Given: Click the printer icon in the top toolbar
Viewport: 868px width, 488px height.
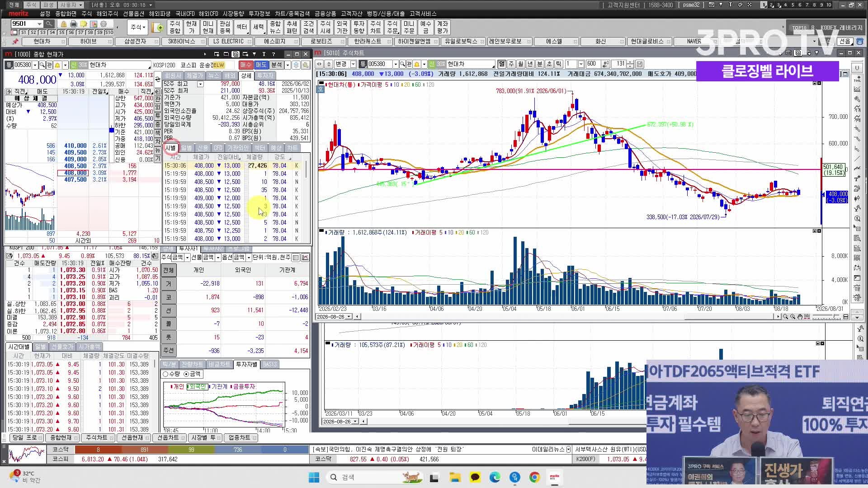Looking at the screenshot, I should pyautogui.click(x=74, y=24).
